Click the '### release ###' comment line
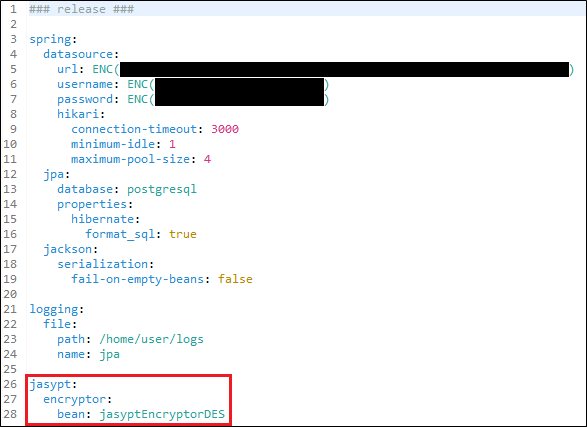 pos(82,9)
